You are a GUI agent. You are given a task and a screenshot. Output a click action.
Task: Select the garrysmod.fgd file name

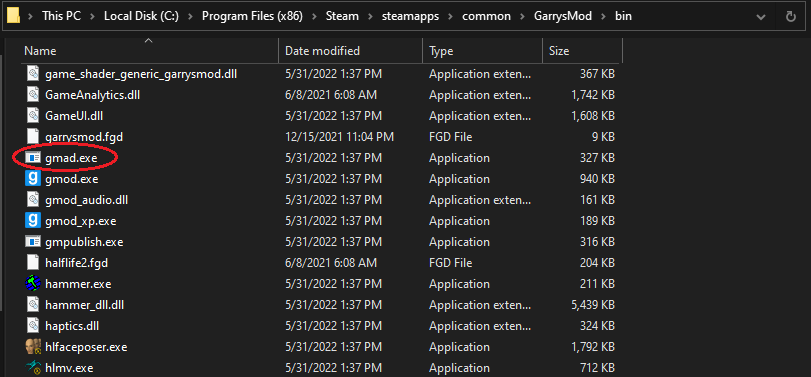tap(84, 137)
